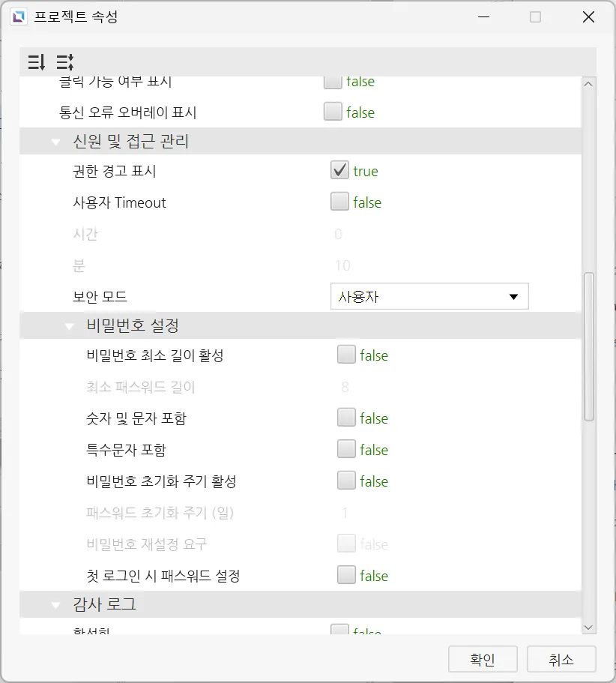Toggle the 특수문자 포함 checkbox
The image size is (616, 683).
[x=346, y=449]
